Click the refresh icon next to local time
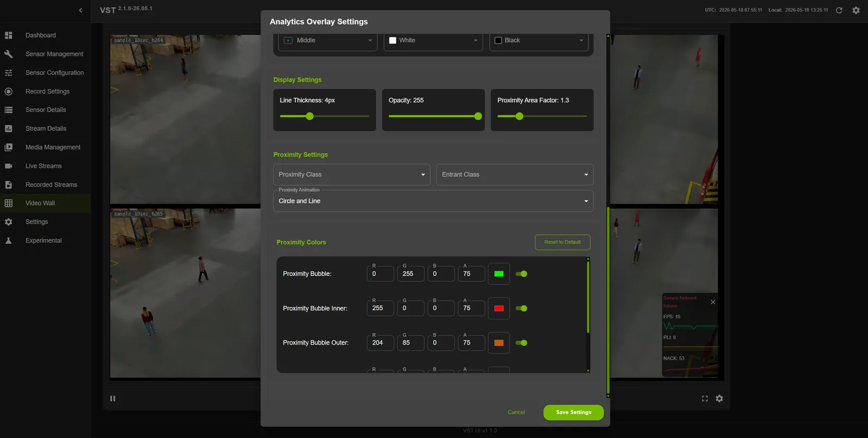 (x=839, y=10)
